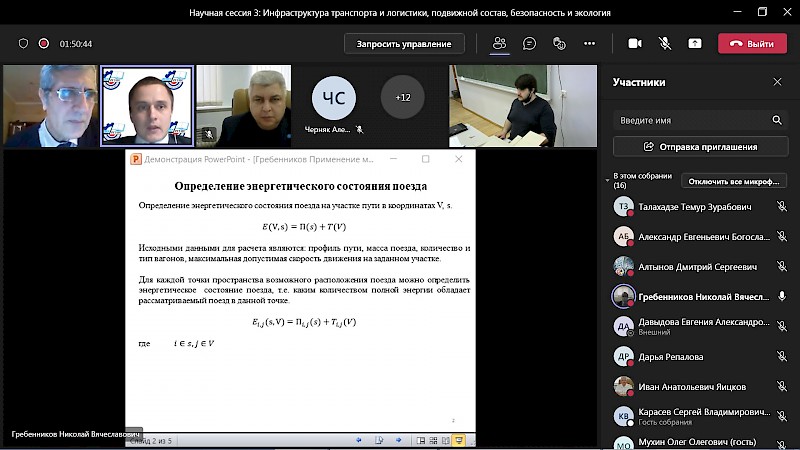Collapse the 'В этом собрании' list
800x450 pixels.
(607, 180)
